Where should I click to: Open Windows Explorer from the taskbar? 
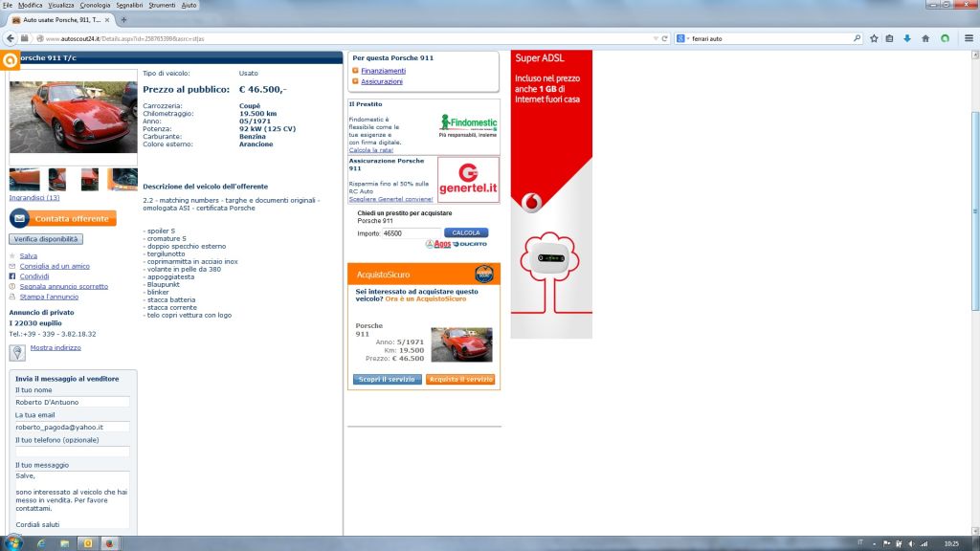(64, 543)
